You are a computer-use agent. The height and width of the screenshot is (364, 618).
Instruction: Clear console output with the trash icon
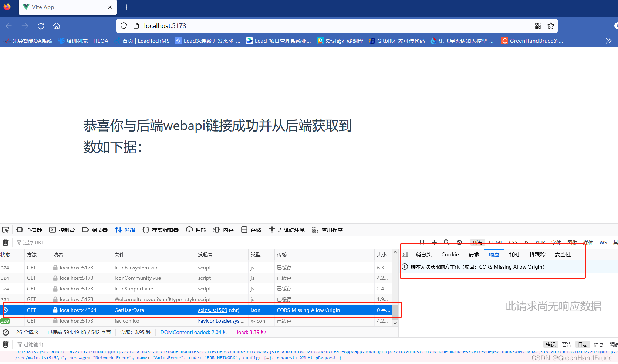[x=6, y=344]
